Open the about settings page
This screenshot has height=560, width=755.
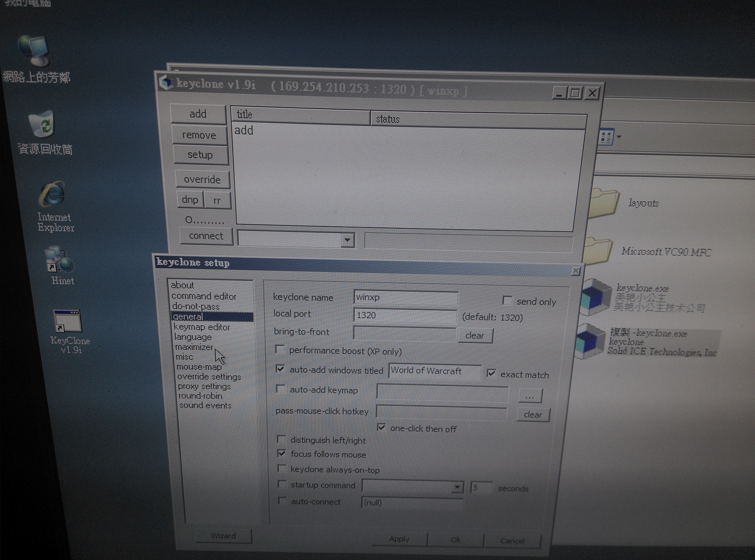183,285
